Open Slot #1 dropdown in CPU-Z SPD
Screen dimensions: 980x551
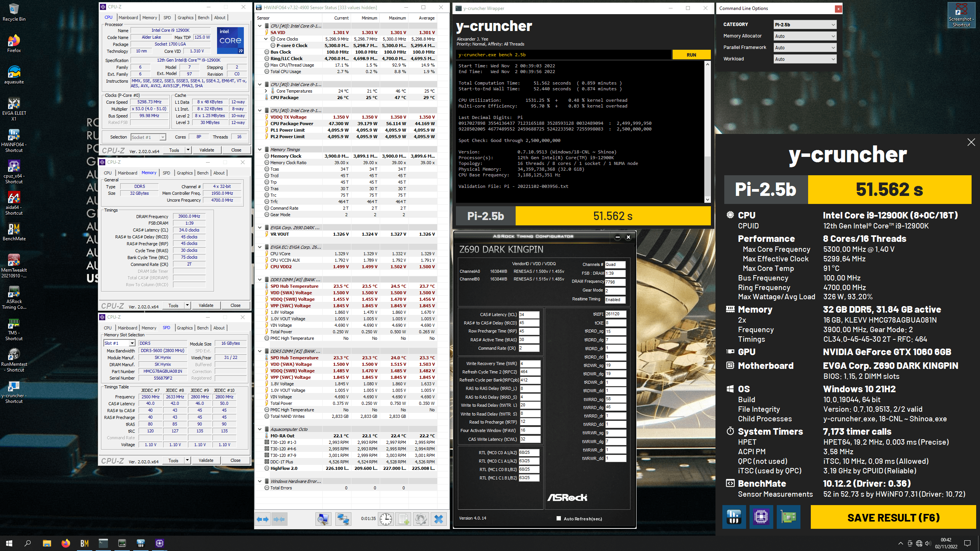coord(119,343)
